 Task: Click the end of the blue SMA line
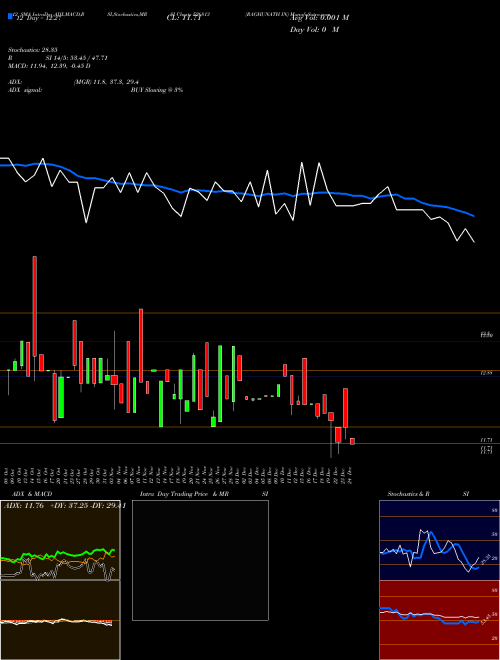[474, 216]
